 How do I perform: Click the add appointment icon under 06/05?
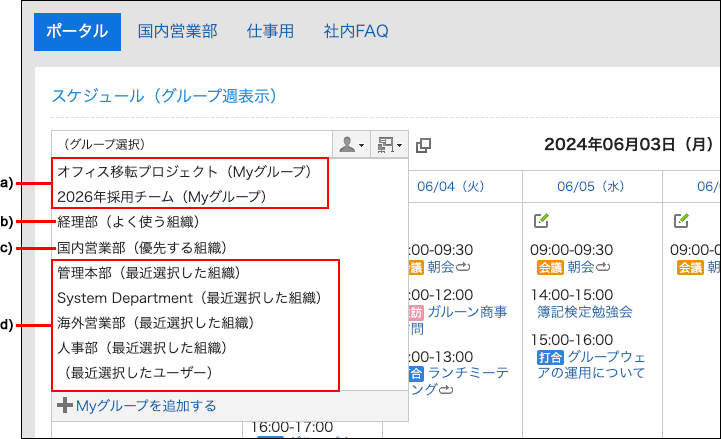(541, 221)
